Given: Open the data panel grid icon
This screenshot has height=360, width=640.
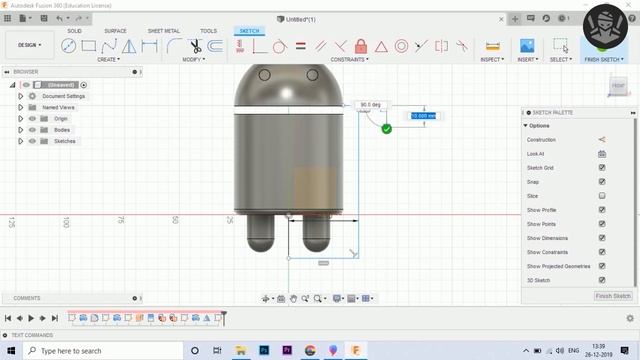Looking at the screenshot, I should [x=7, y=18].
